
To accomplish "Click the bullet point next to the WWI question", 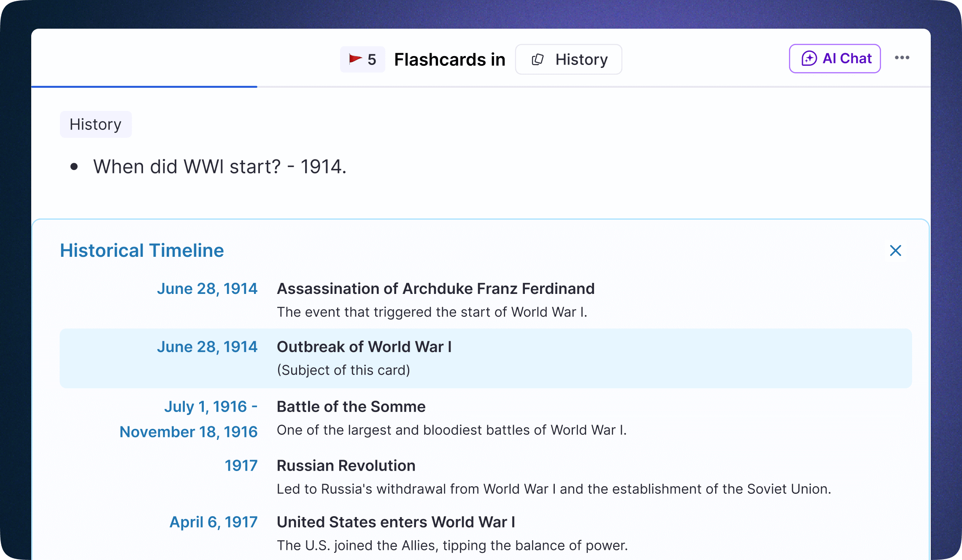I will tap(75, 167).
